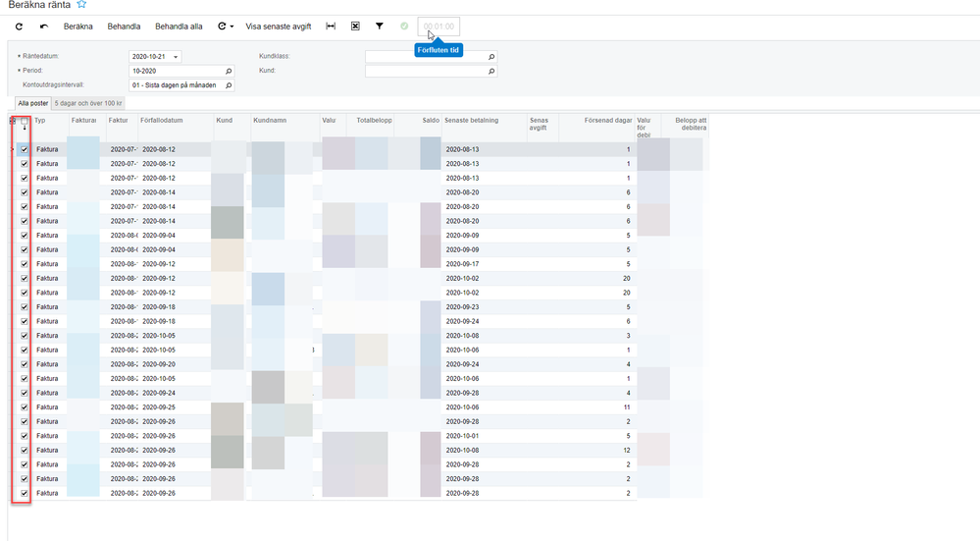
Task: Click the refresh icon in the toolbar
Action: [19, 27]
